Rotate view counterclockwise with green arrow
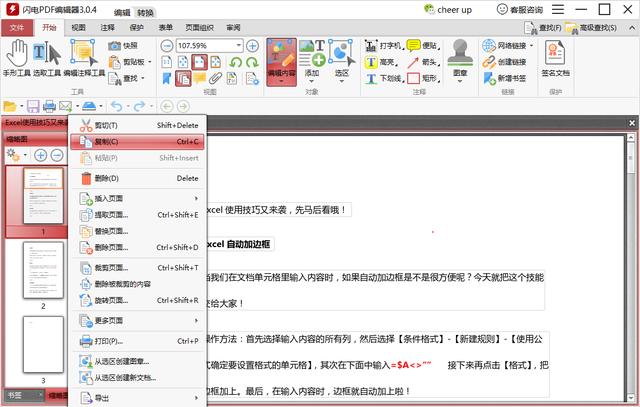Viewport: 640px width, 407px height. 236,62
